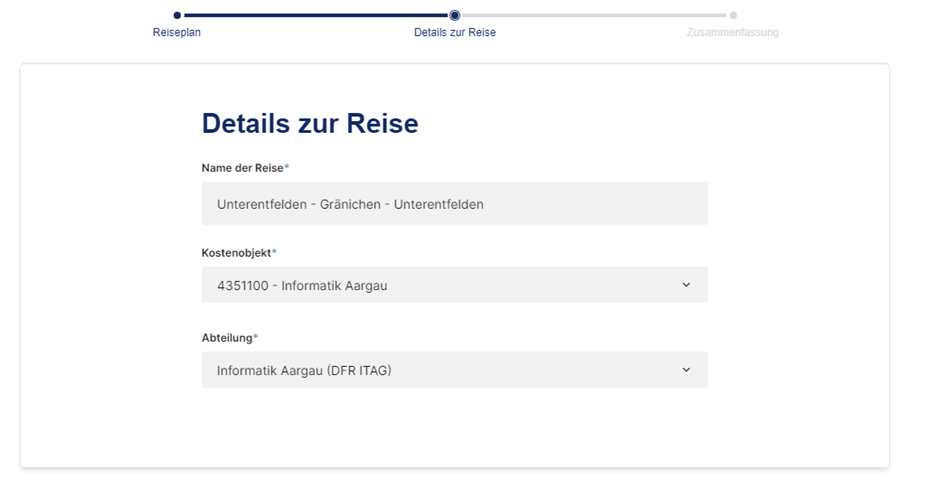This screenshot has height=488, width=945.
Task: Click the Details zur Reise page heading
Action: [x=310, y=123]
